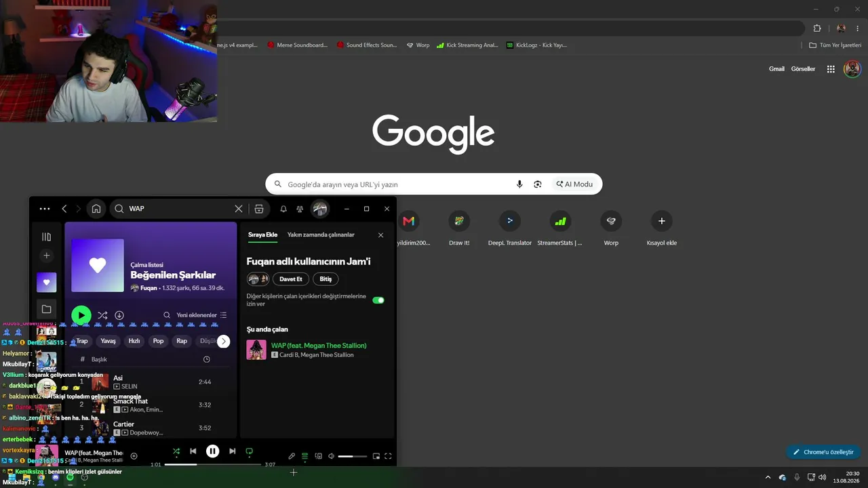
Task: Clear the WAP search text in Spotify
Action: pos(239,209)
